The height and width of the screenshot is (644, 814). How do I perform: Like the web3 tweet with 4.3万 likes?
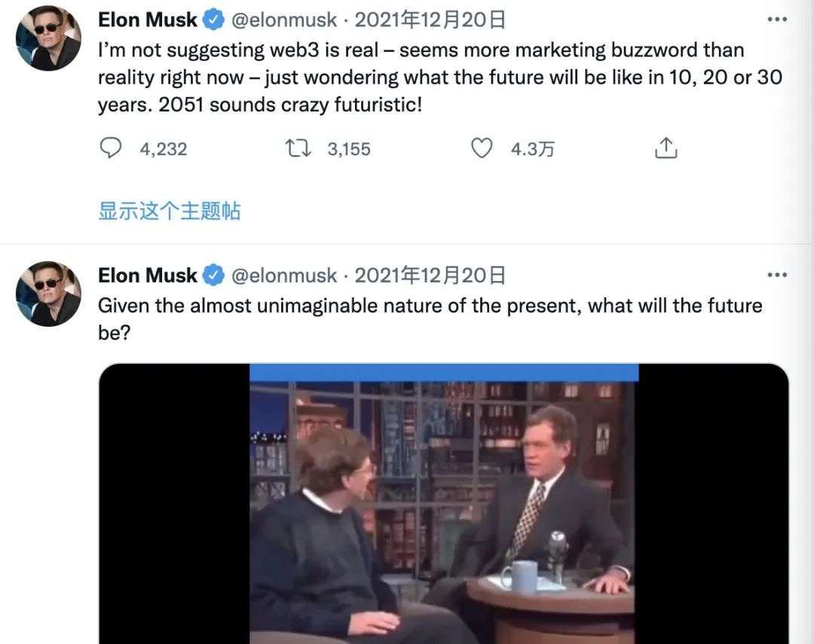481,148
